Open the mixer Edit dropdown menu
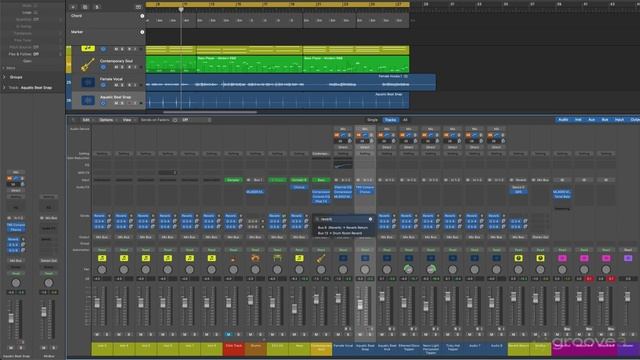640x360 pixels. pos(86,120)
